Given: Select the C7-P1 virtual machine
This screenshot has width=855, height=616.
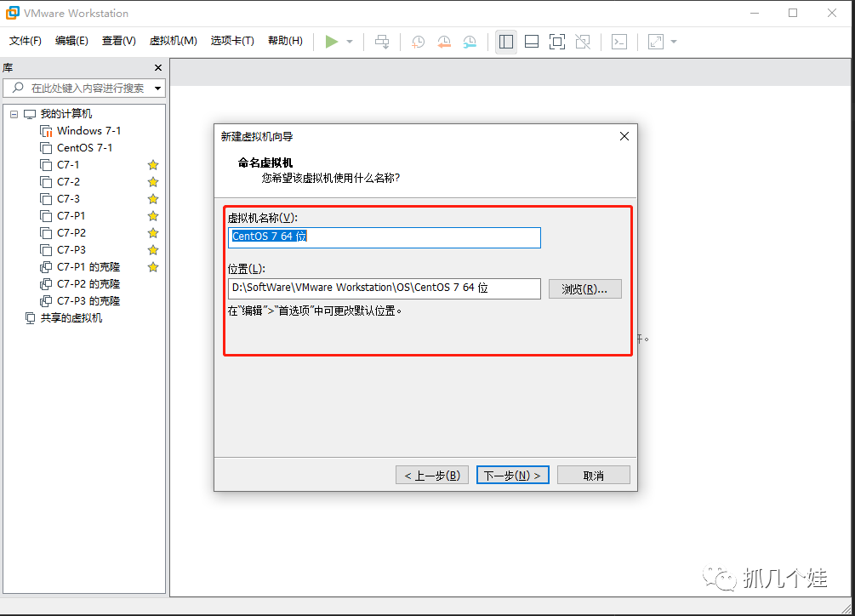Looking at the screenshot, I should pos(71,216).
